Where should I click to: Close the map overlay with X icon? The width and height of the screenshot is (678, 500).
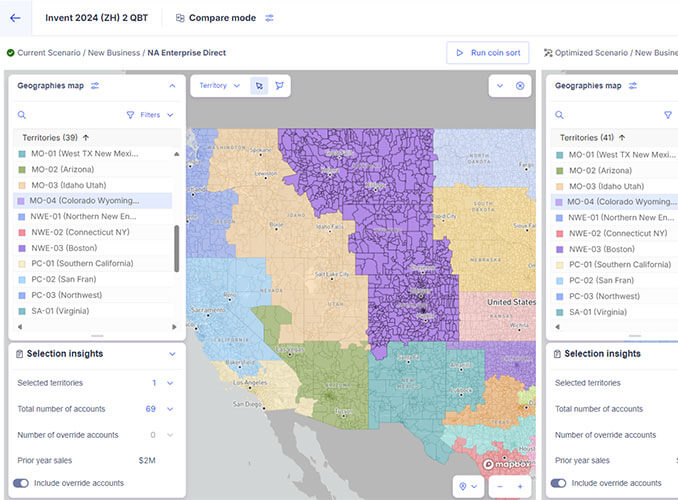click(x=520, y=86)
